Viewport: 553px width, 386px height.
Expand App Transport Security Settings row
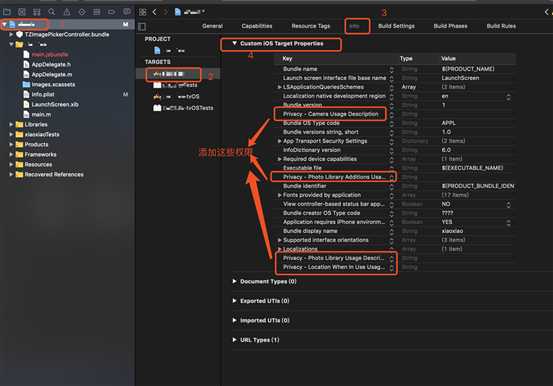coord(279,141)
